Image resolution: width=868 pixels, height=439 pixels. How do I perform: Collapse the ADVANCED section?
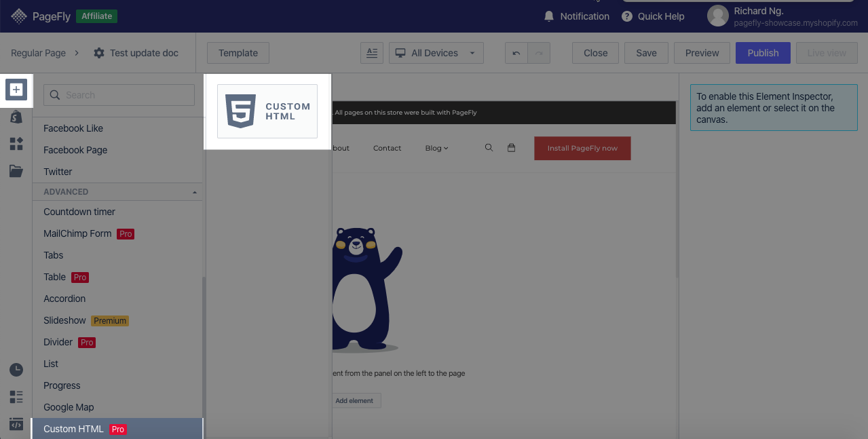click(x=195, y=193)
